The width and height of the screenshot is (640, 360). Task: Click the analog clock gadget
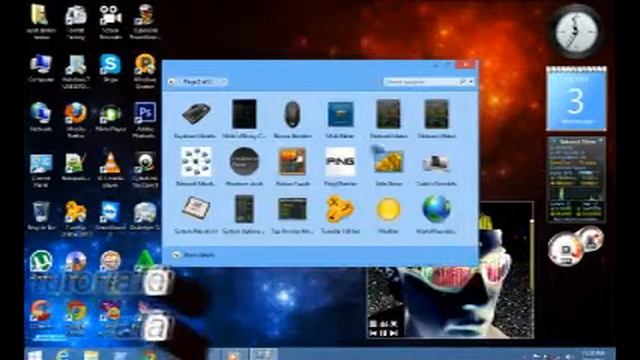[576, 31]
